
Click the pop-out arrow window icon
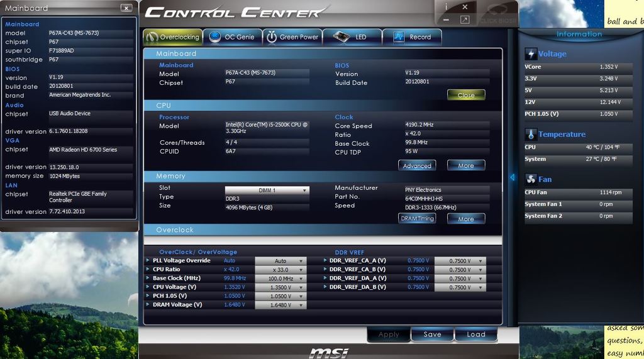(x=465, y=19)
